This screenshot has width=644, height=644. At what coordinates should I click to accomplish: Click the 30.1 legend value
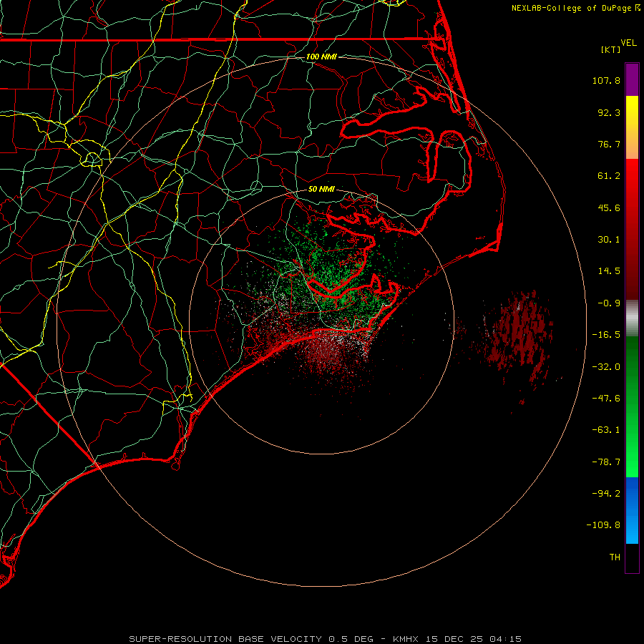[609, 240]
